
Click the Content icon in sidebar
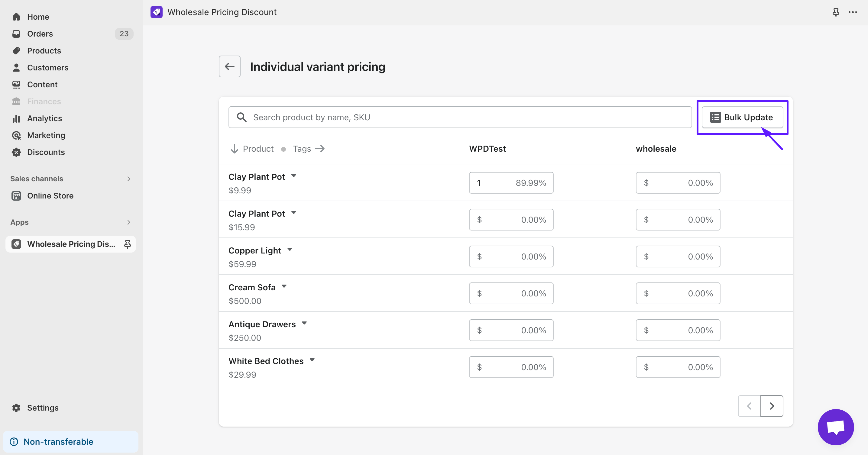[x=16, y=85]
